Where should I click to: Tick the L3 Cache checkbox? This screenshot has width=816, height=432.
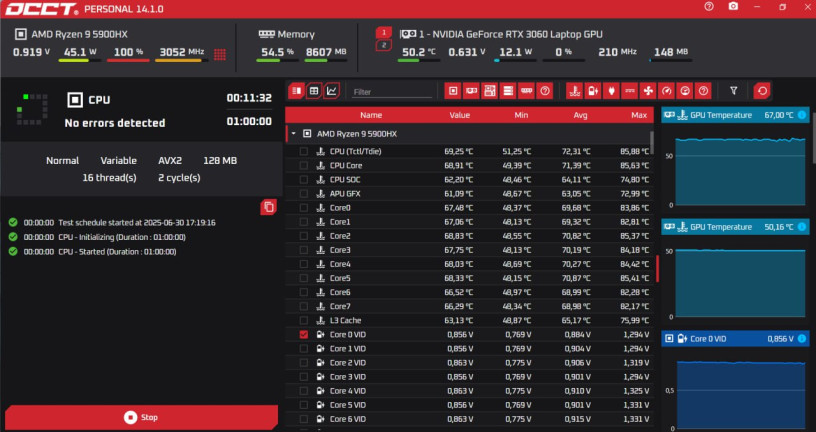[x=303, y=320]
